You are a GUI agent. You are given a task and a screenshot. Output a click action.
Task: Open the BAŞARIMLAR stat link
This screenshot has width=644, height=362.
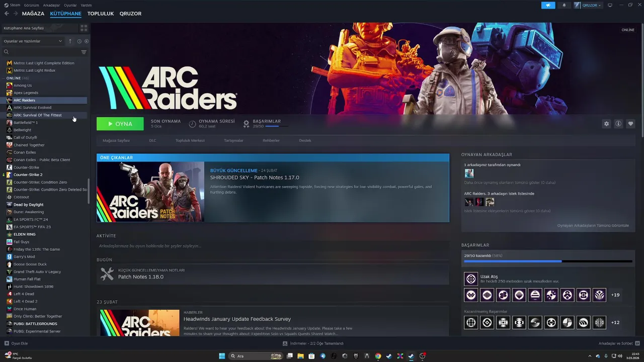click(x=266, y=124)
